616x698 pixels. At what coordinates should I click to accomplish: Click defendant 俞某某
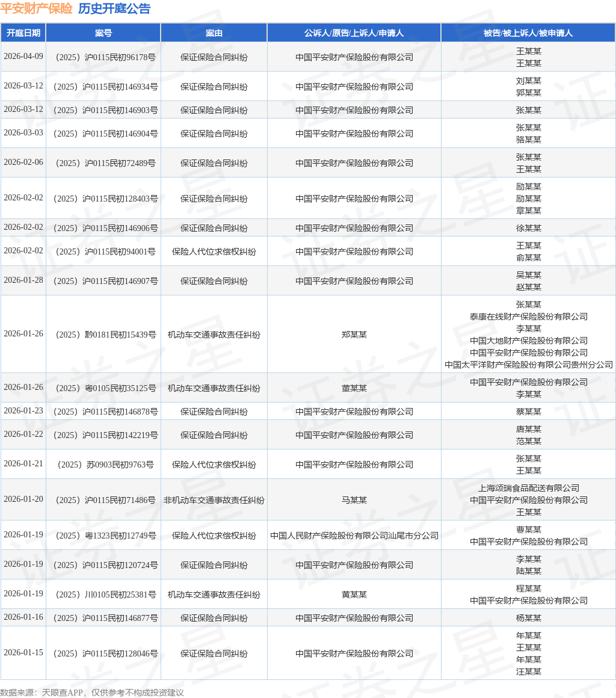pos(528,258)
